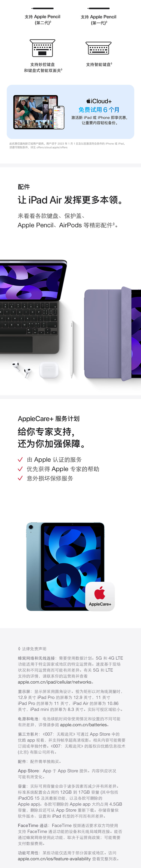Click the purple Smart Folio cover image

[x=108, y=334]
